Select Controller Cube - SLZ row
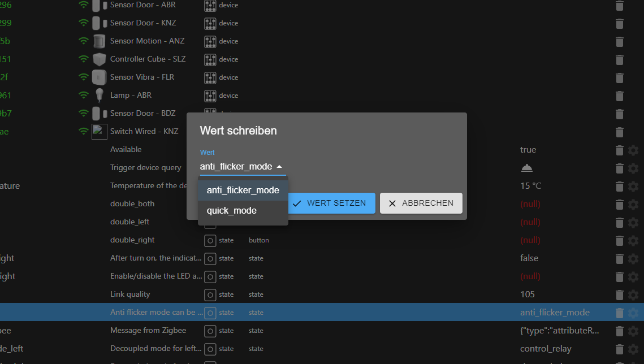This screenshot has width=644, height=364. [322, 59]
